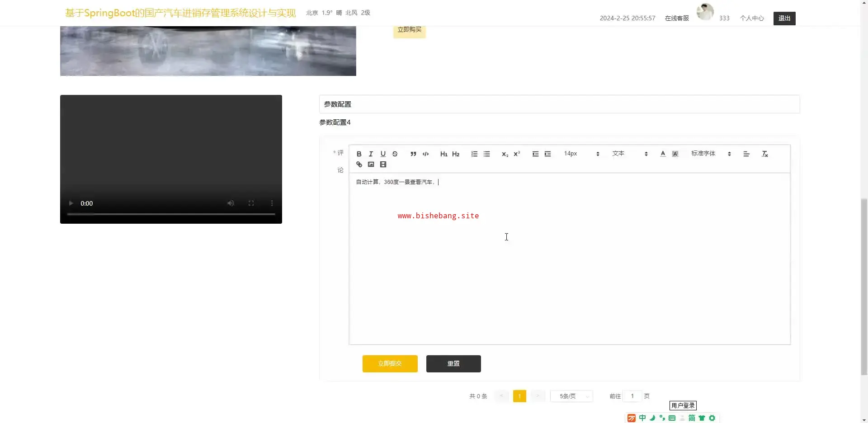Open 在线客服 from the header

tap(677, 18)
